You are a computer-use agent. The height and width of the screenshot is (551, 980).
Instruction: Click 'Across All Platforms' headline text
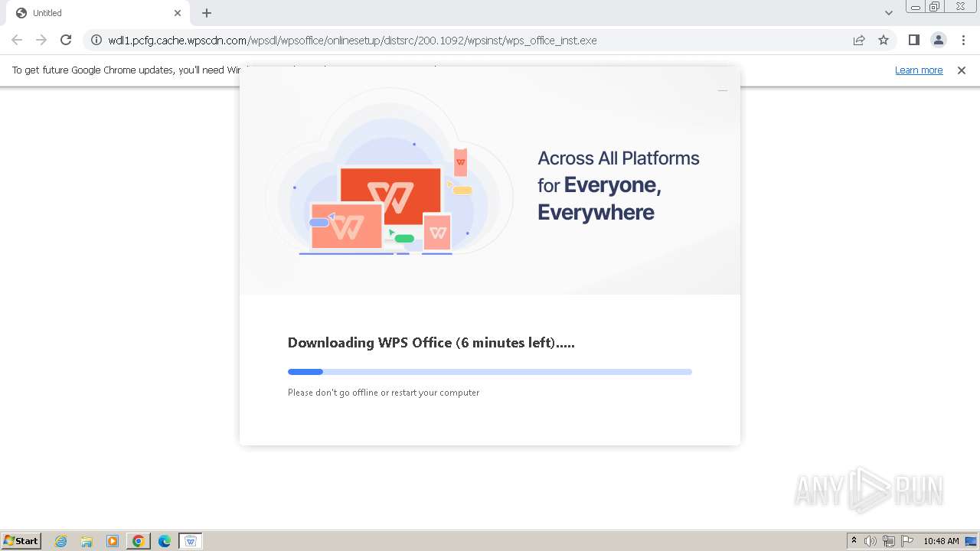[619, 158]
